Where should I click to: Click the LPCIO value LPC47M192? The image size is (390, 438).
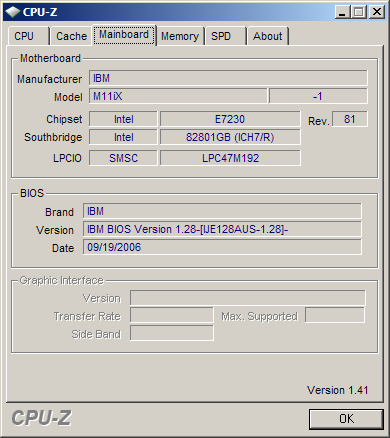pos(230,158)
